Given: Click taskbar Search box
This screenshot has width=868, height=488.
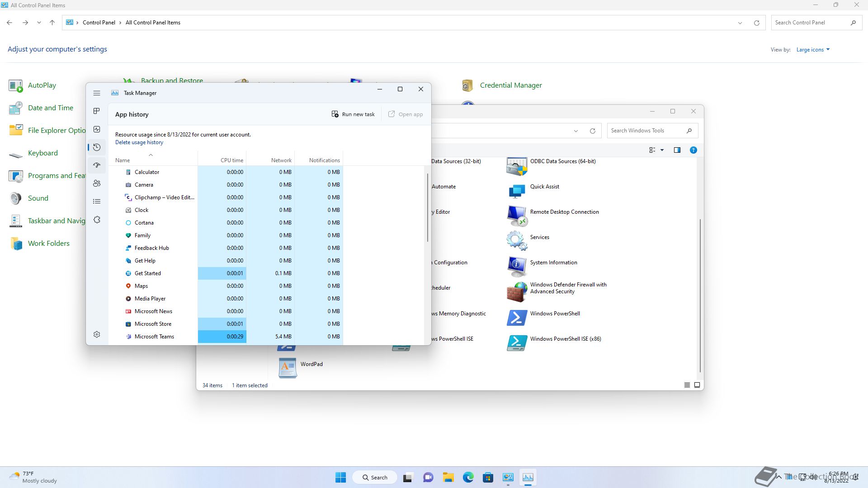Looking at the screenshot, I should pos(375,477).
